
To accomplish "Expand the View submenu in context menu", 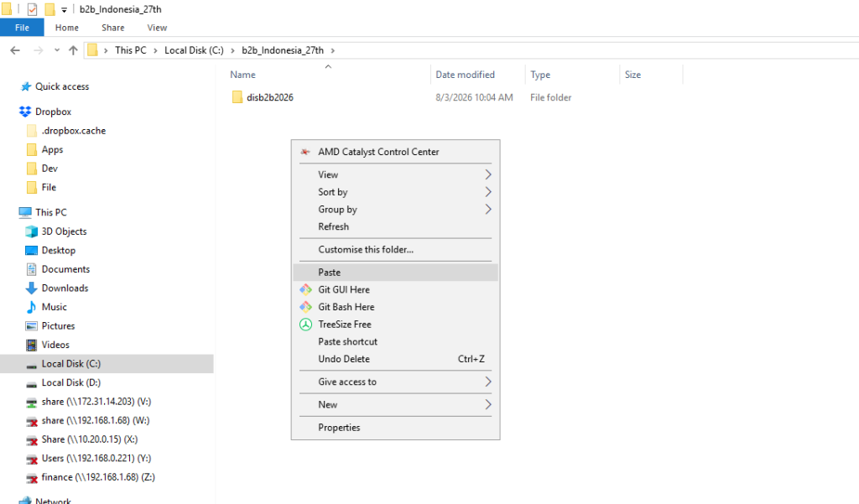I will point(395,174).
